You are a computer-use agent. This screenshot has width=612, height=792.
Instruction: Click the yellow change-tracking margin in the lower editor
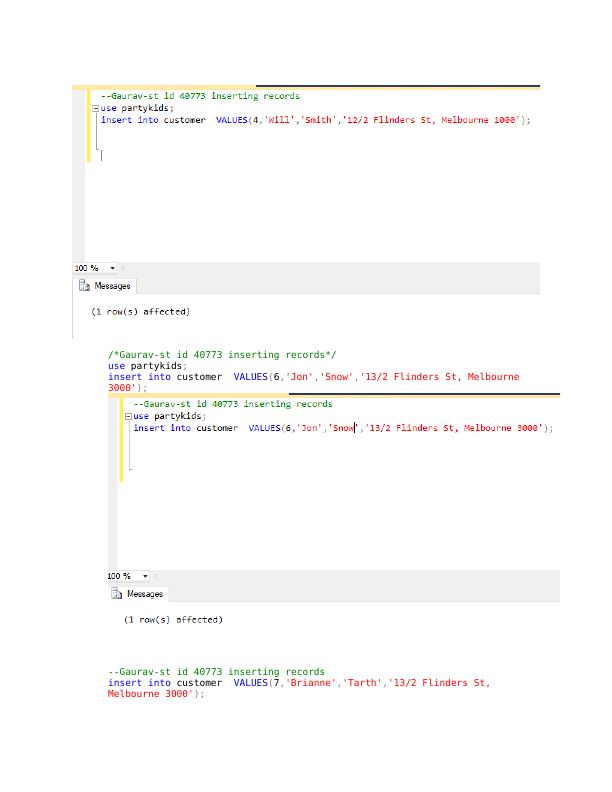tap(121, 440)
